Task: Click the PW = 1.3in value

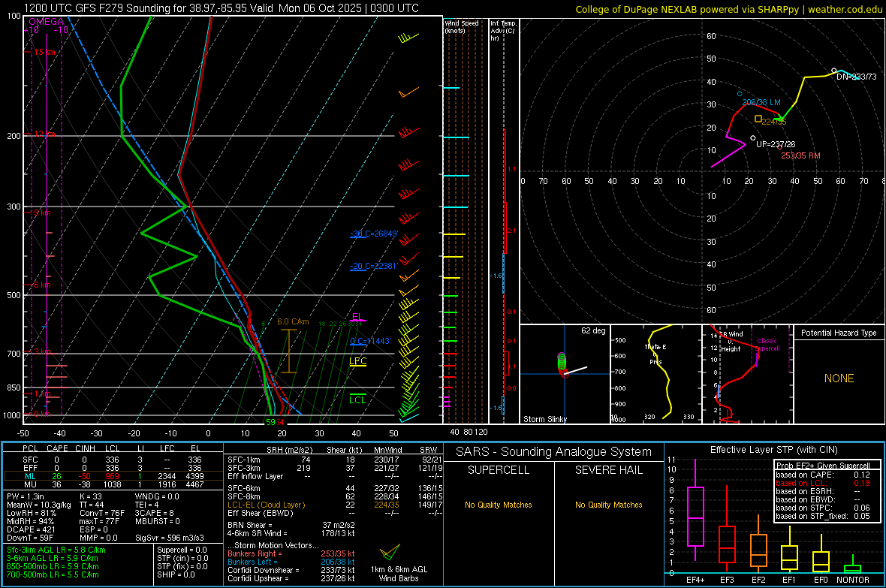Action: (26, 496)
